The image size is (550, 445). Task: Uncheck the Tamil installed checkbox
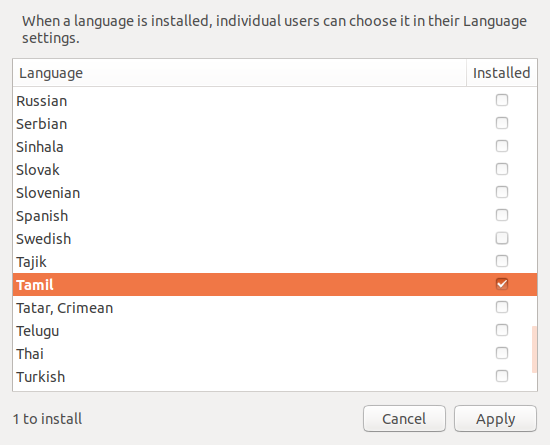(x=502, y=284)
